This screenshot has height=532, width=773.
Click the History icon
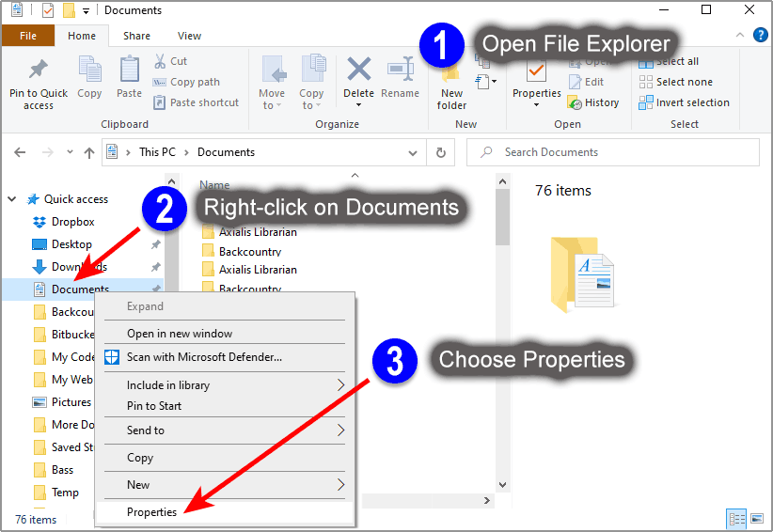click(575, 102)
